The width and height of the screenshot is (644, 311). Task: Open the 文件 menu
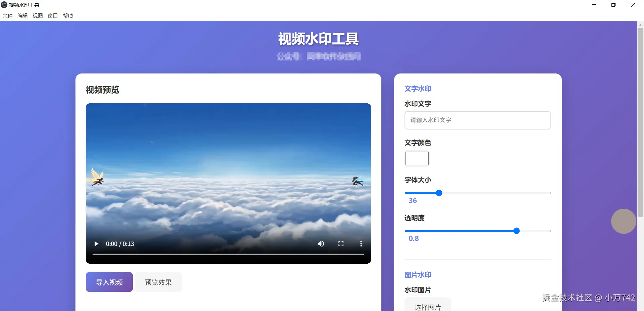coord(7,16)
